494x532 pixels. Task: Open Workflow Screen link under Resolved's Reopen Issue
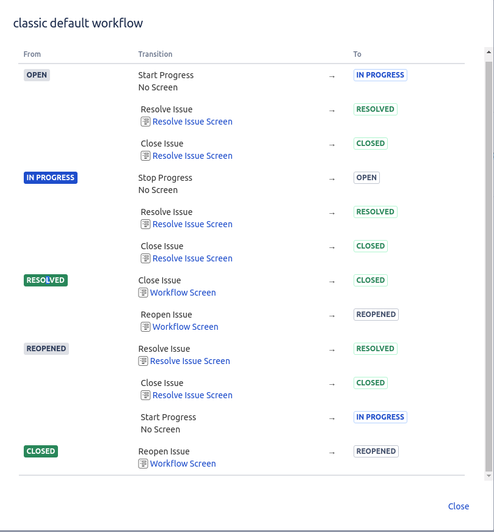[185, 327]
